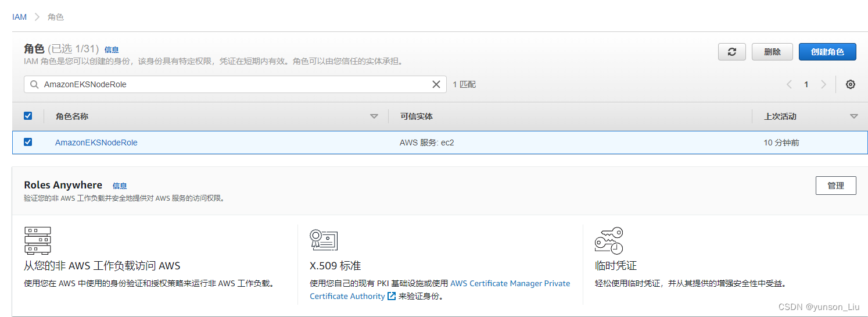Screen dimensions: 868x317
Task: Open table settings gear icon
Action: click(851, 84)
